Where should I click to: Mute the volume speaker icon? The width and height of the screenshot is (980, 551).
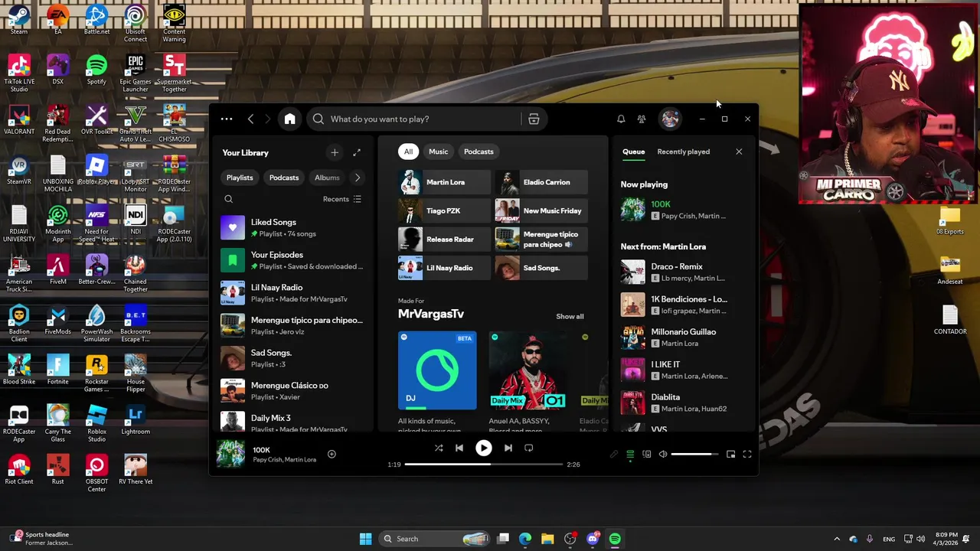pyautogui.click(x=663, y=454)
